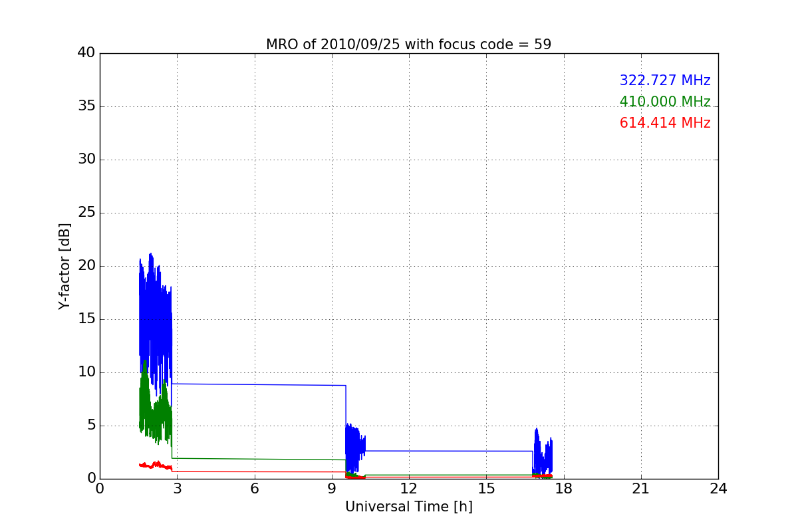
Task: Click the y-axis tick label 30
Action: point(86,160)
